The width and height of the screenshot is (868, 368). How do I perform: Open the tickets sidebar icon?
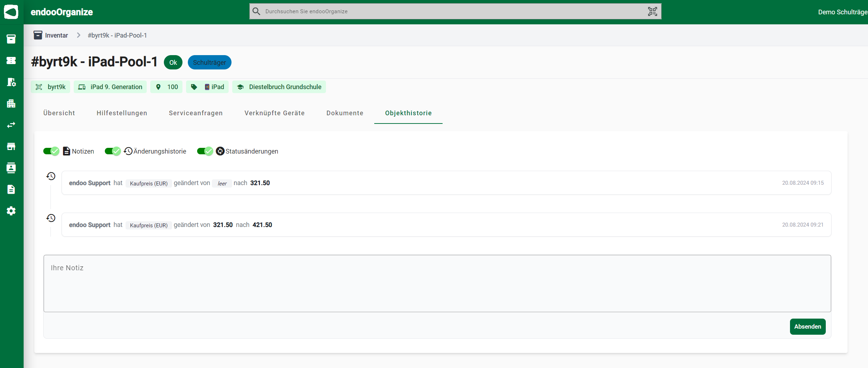point(11,60)
